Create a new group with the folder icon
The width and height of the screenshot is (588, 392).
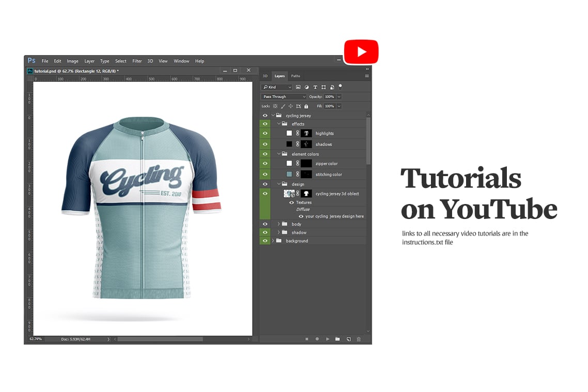338,339
